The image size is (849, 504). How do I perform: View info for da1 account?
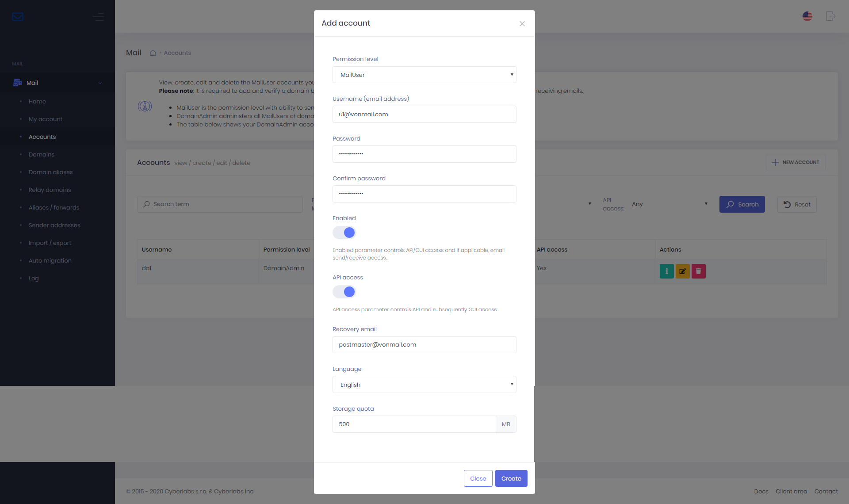pyautogui.click(x=666, y=271)
